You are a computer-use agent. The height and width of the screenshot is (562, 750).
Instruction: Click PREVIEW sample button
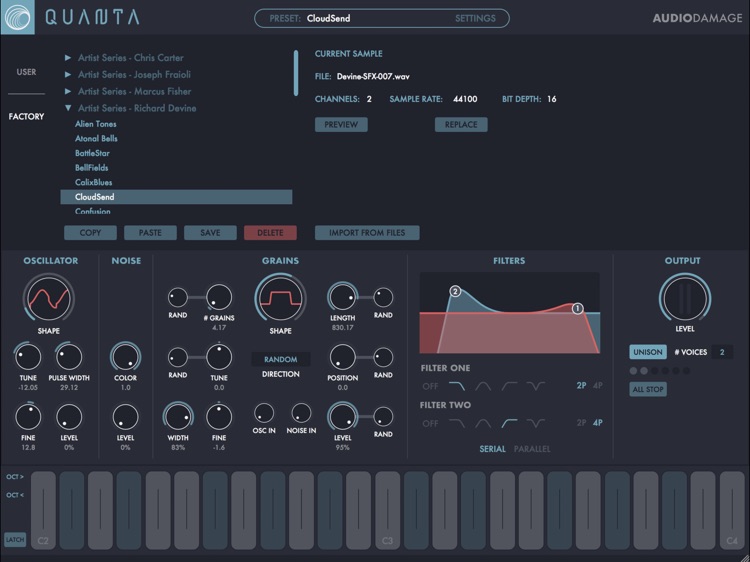coord(341,124)
